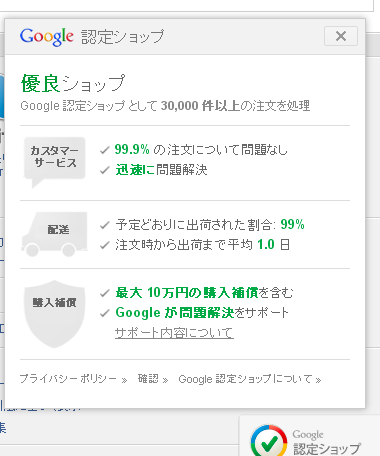Screen dimensions: 380x456
Task: Close the Google 認定ショップ popup
Action: click(x=341, y=36)
